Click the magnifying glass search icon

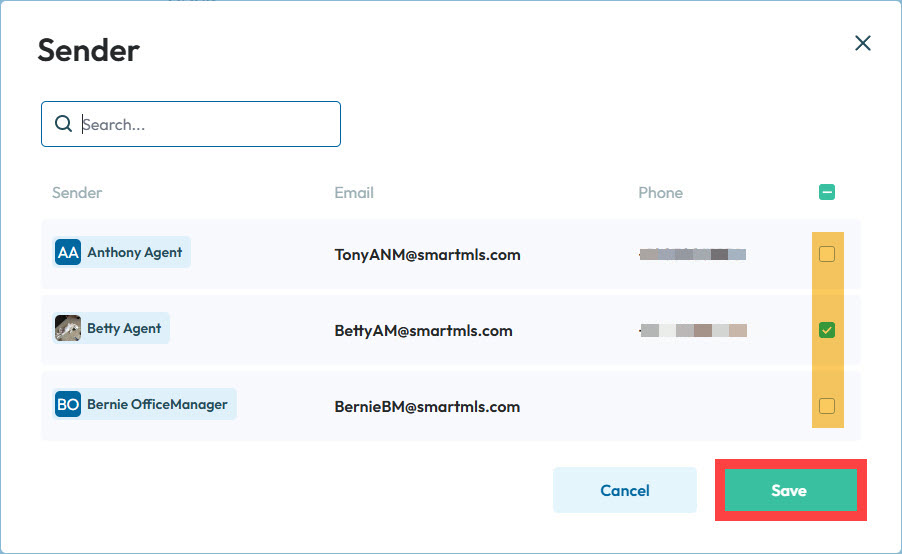[63, 124]
